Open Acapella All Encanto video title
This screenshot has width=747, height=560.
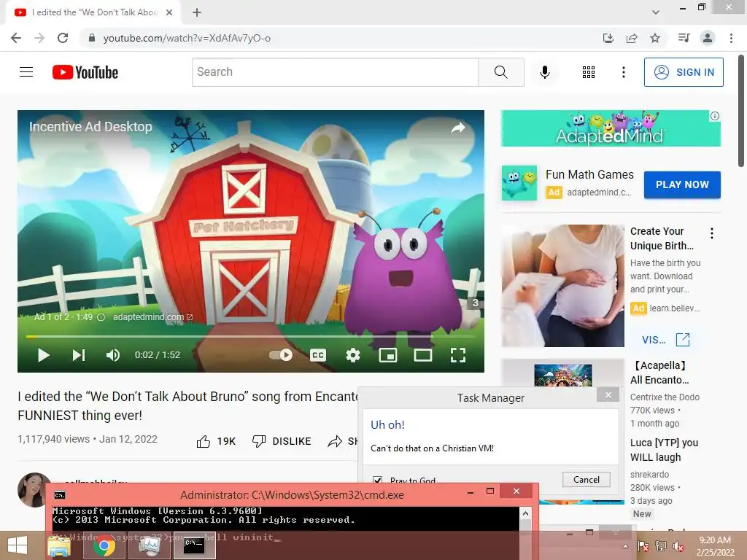(x=659, y=373)
